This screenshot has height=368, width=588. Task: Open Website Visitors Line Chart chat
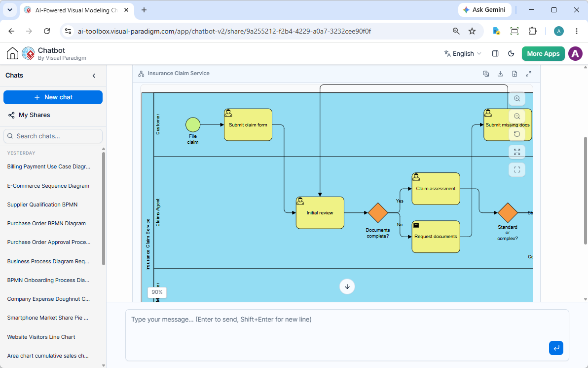coord(41,337)
